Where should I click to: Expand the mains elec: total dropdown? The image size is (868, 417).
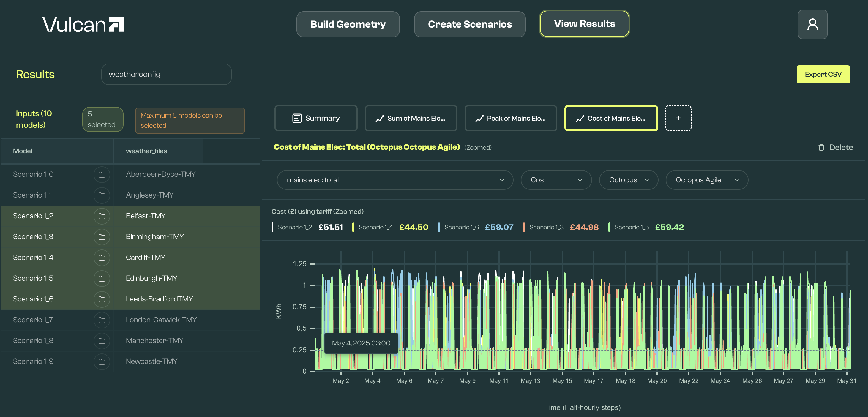point(394,180)
